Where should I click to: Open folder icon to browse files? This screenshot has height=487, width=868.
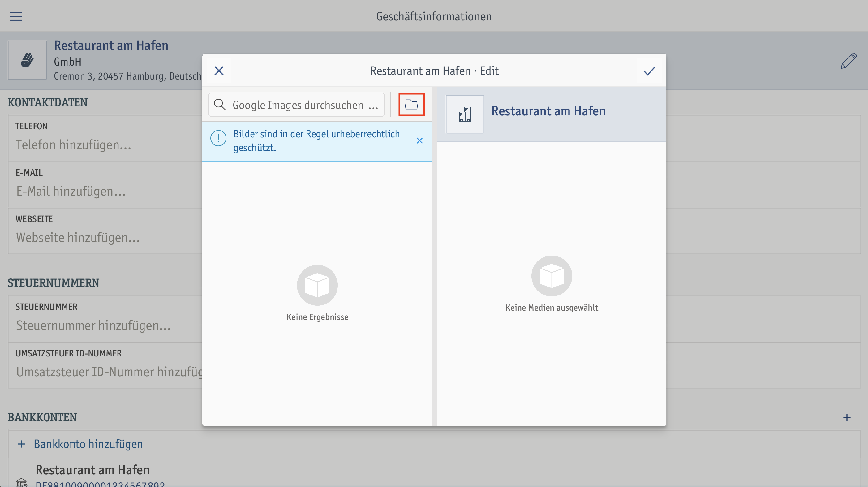tap(411, 105)
